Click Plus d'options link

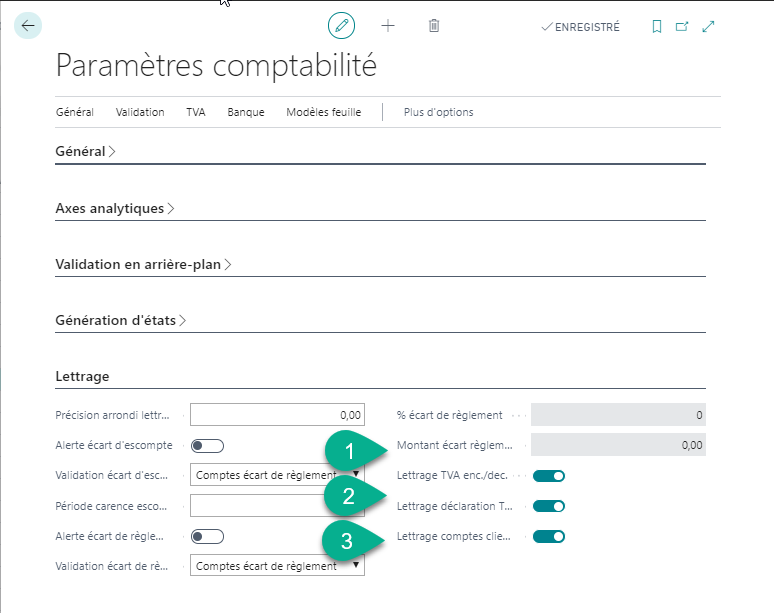tap(438, 112)
